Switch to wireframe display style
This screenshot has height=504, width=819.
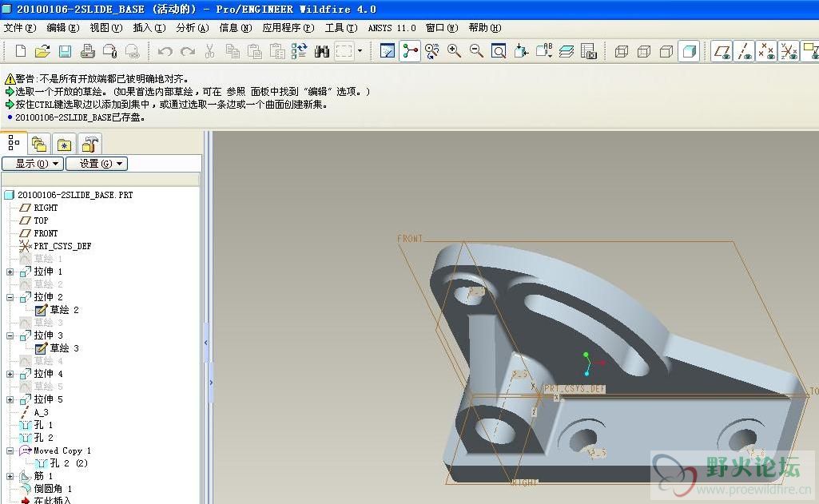(621, 51)
